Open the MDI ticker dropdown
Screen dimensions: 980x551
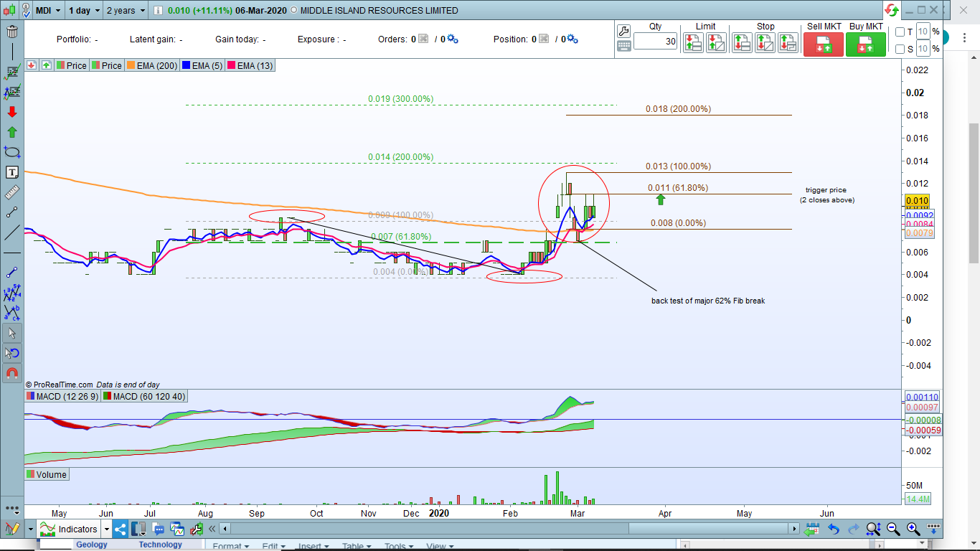click(50, 11)
